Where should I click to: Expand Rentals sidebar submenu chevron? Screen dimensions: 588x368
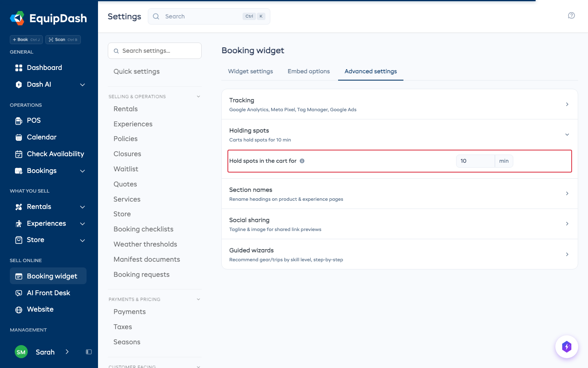tap(82, 207)
